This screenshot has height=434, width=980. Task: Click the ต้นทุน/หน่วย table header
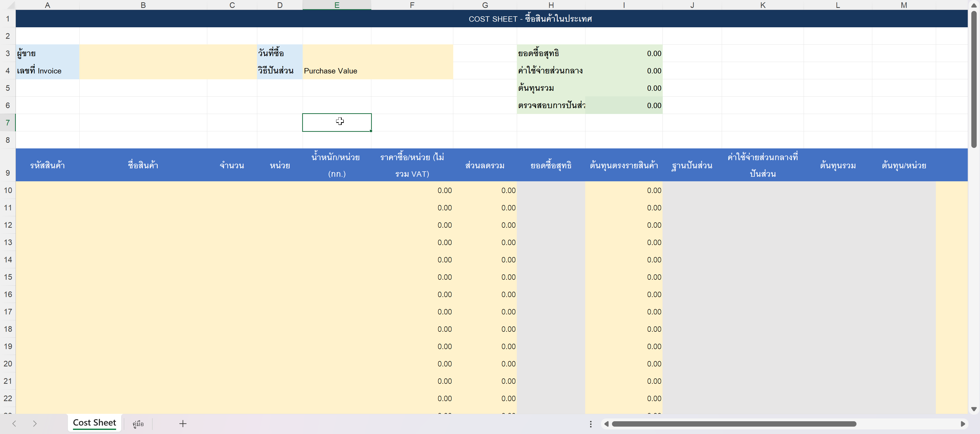coord(904,165)
